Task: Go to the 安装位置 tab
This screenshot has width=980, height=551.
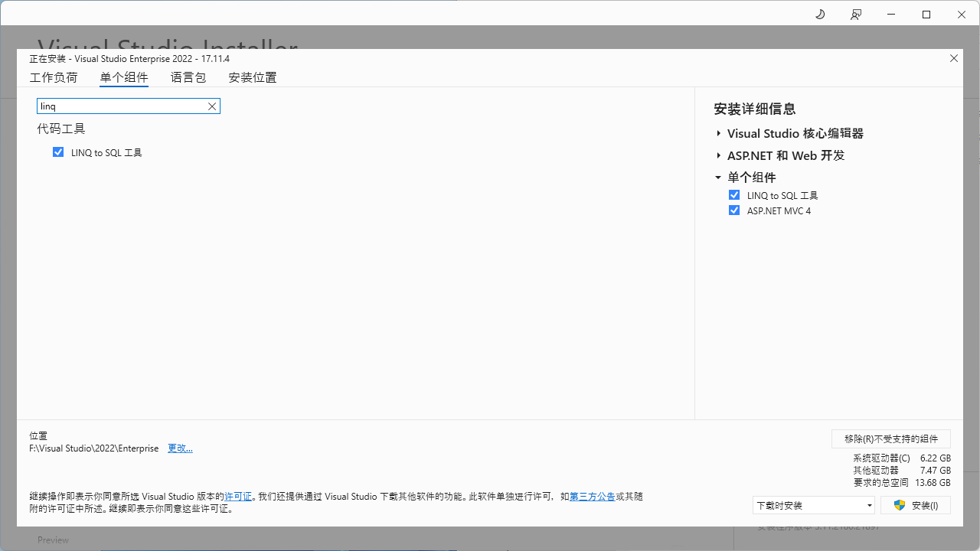Action: click(253, 77)
